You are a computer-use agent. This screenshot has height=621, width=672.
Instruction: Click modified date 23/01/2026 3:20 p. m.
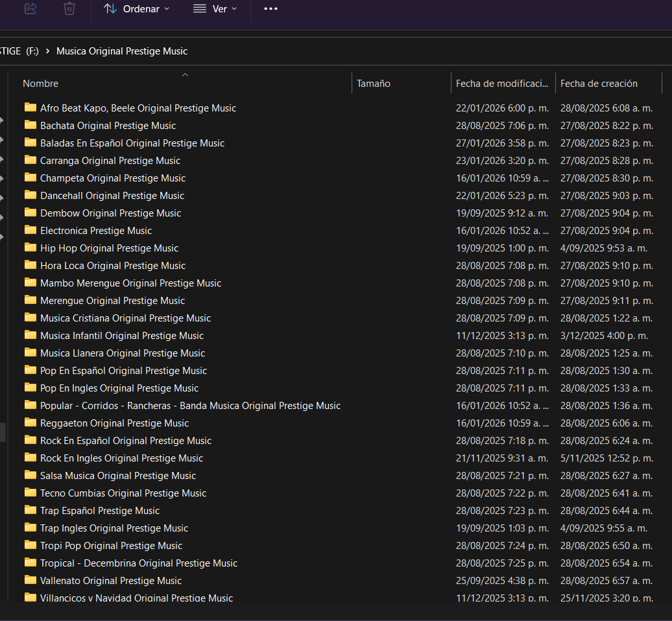point(502,161)
